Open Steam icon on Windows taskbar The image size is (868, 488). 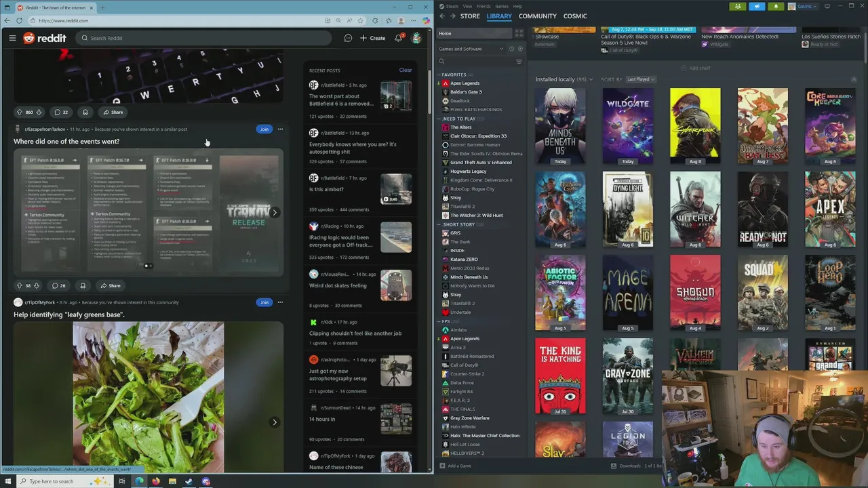[189, 481]
